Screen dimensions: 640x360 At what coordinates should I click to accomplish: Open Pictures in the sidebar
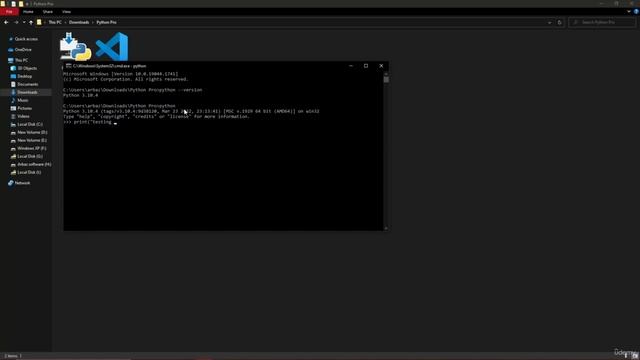point(21,109)
